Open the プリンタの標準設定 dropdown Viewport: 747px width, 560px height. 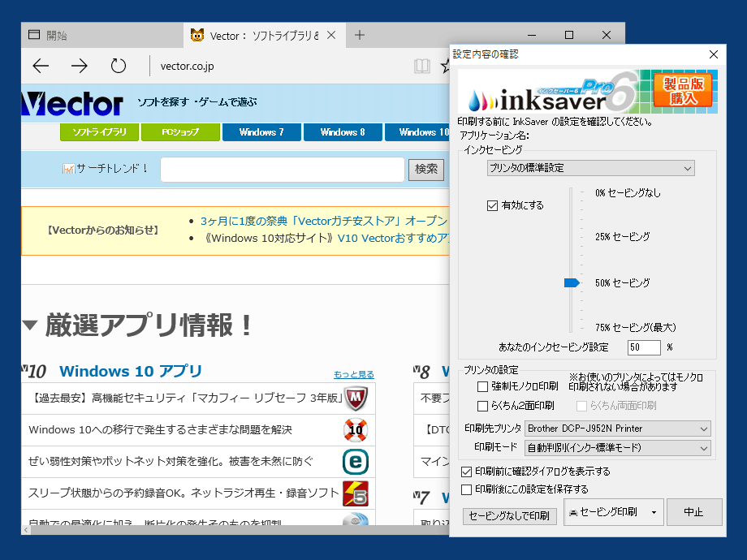click(591, 168)
